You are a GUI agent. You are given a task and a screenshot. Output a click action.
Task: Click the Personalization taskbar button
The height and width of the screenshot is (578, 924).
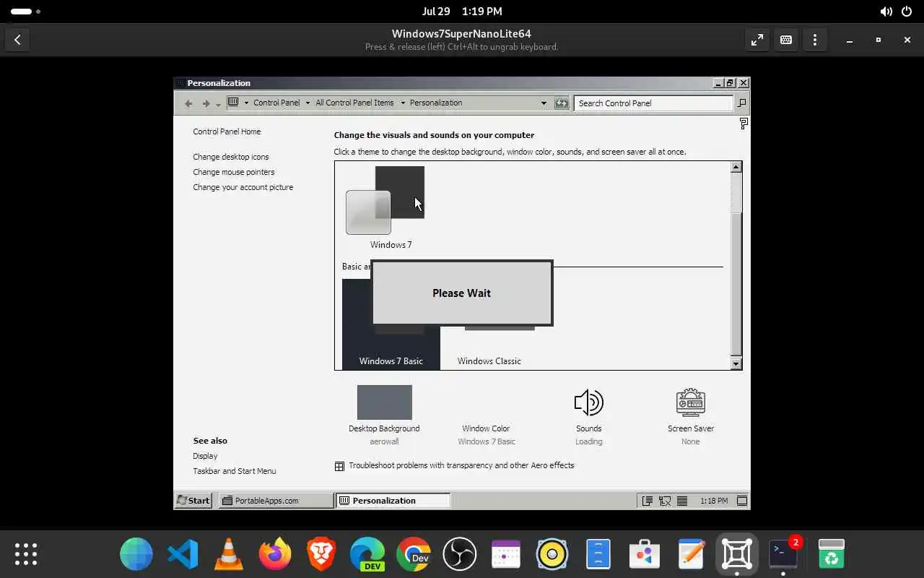393,500
